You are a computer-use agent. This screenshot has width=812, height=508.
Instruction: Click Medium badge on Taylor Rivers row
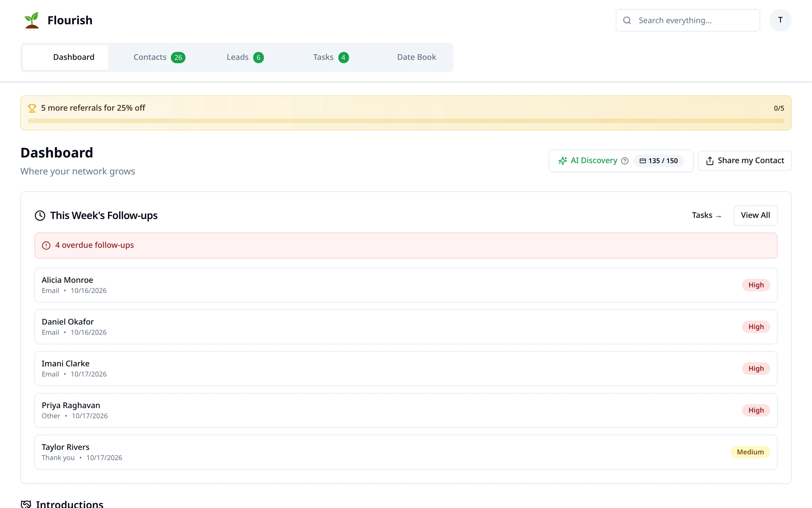pyautogui.click(x=750, y=452)
